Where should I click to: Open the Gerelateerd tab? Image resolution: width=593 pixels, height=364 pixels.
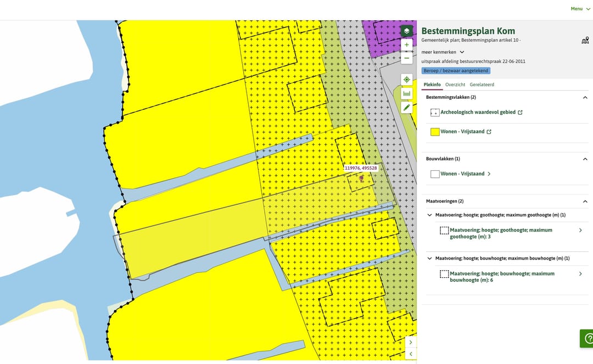tap(482, 85)
